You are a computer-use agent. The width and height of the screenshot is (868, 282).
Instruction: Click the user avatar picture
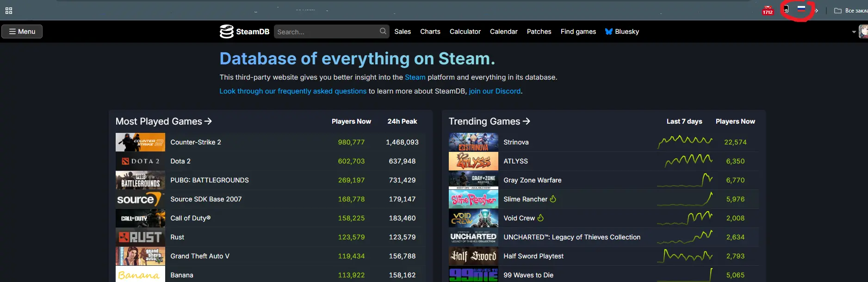863,31
